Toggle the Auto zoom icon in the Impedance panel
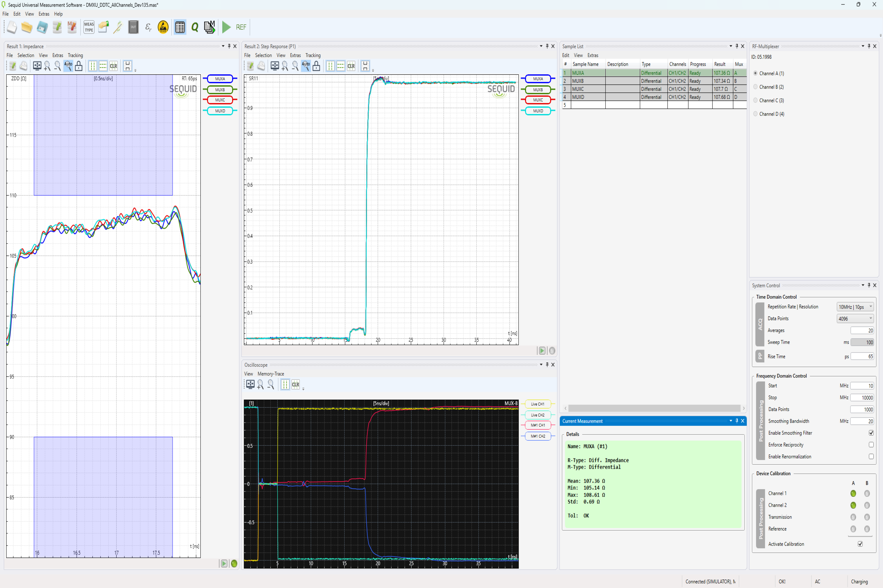This screenshot has width=883, height=588. pos(68,66)
